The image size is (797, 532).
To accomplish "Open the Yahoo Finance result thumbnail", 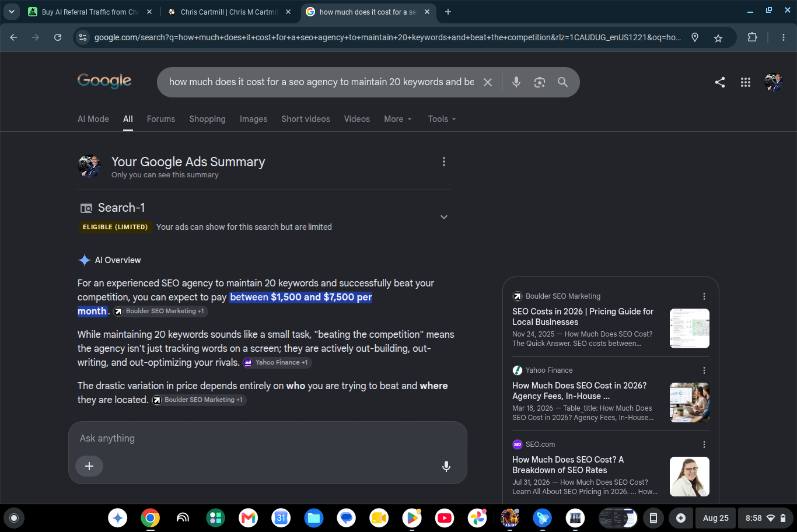I will [690, 402].
